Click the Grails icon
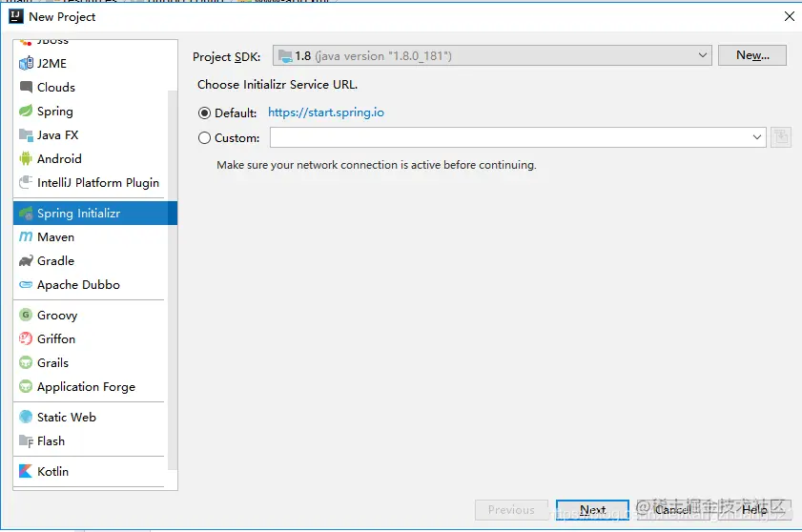802x532 pixels. click(26, 362)
